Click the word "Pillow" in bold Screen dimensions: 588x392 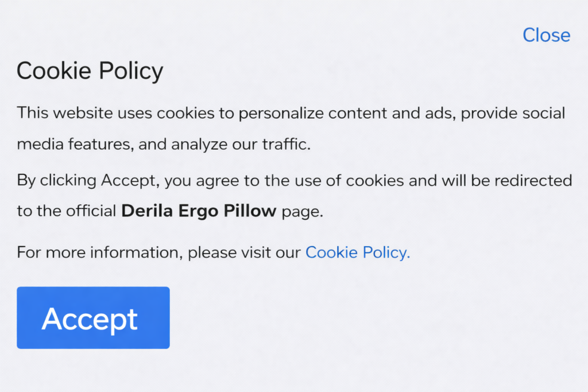[250, 211]
